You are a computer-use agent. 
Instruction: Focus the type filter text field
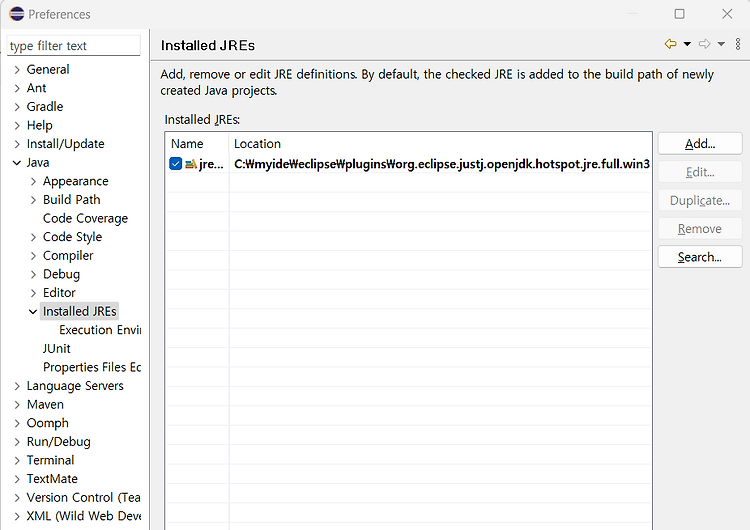[x=74, y=46]
